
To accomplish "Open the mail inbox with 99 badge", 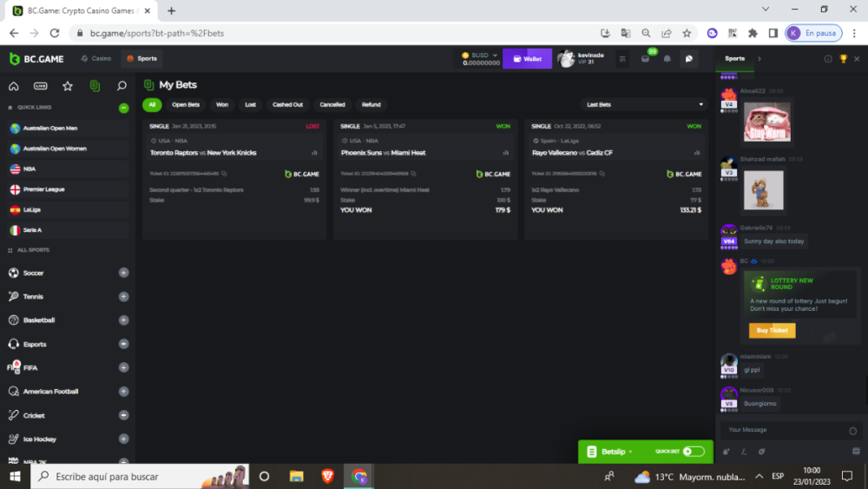I will [645, 59].
